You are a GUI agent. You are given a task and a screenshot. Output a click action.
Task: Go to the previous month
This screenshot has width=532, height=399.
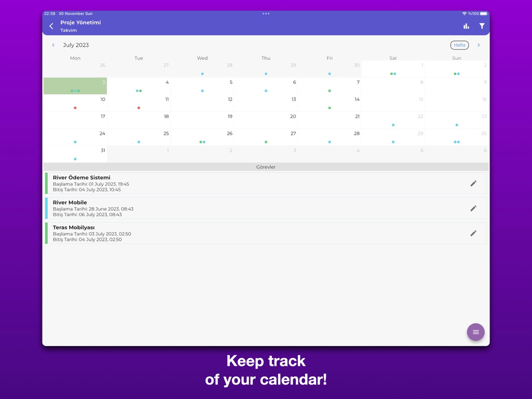pyautogui.click(x=53, y=45)
